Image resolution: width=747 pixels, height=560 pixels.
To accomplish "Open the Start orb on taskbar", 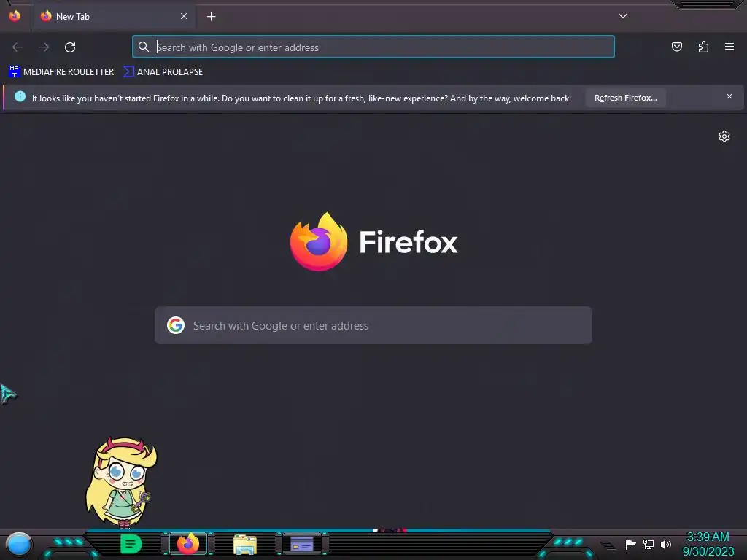I will coord(18,544).
